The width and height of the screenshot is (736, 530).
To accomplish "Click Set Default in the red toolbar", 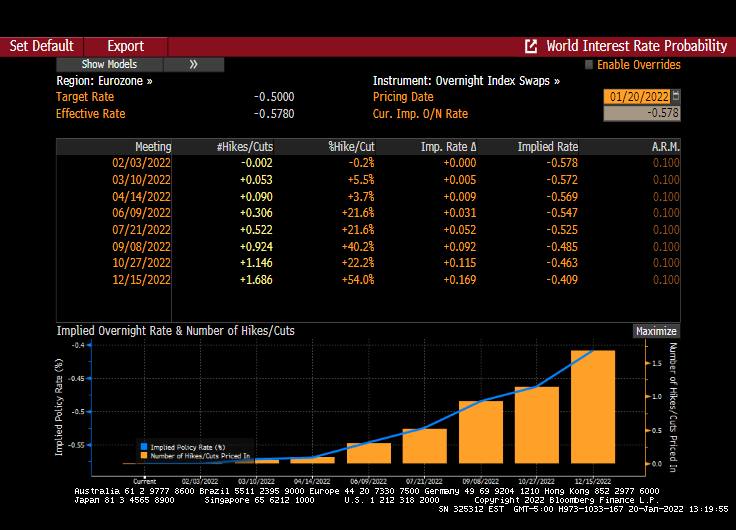I will point(41,46).
